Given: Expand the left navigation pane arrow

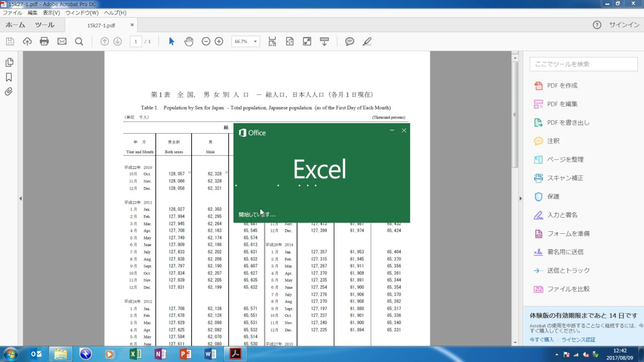Looking at the screenshot, I should click(21, 199).
